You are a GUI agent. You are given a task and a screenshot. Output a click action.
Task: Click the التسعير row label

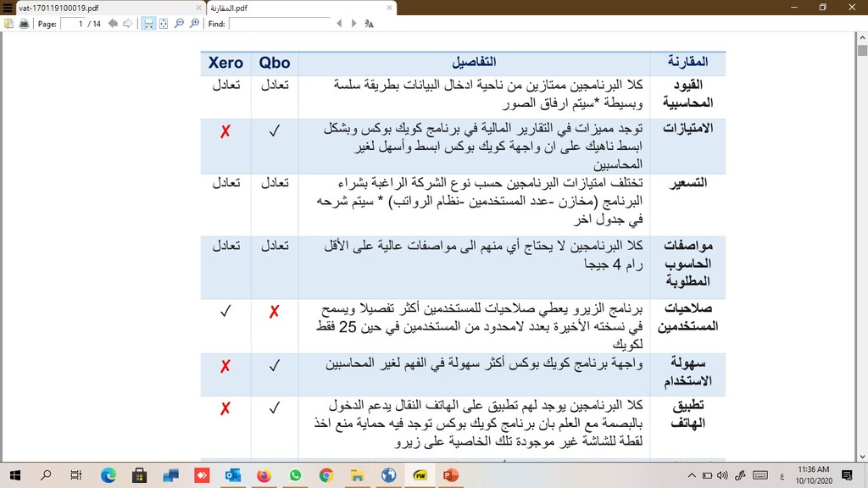tap(688, 183)
